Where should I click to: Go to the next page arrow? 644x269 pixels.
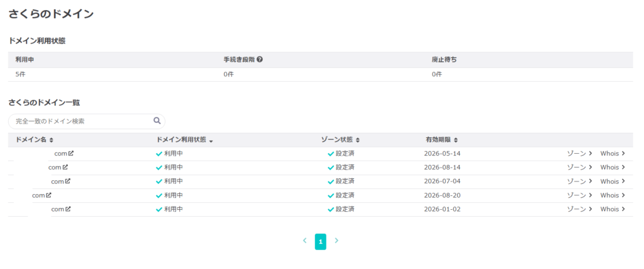coord(336,241)
